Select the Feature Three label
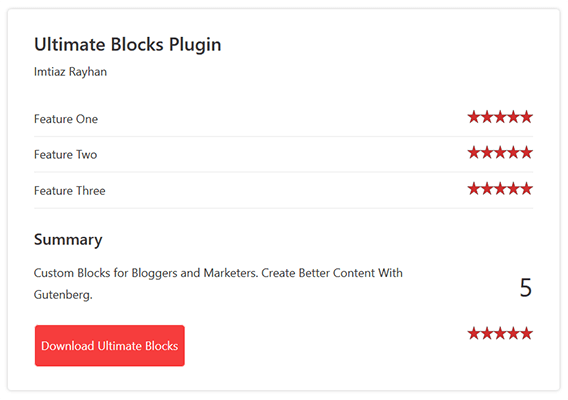The image size is (568, 400). pos(70,191)
